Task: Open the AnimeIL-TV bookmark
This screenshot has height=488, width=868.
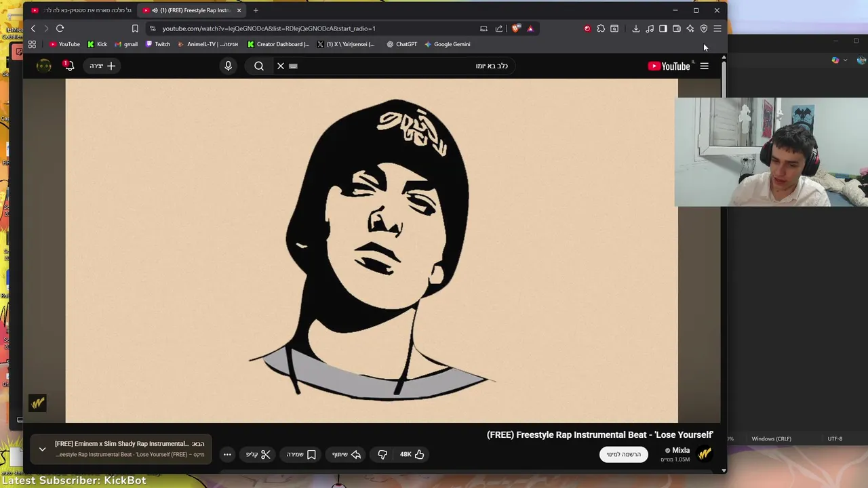Action: coord(208,44)
